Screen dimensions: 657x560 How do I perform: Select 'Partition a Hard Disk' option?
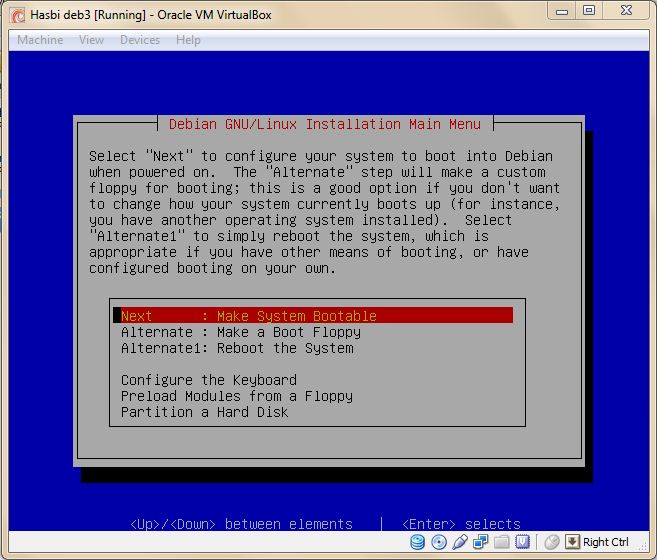coord(204,412)
